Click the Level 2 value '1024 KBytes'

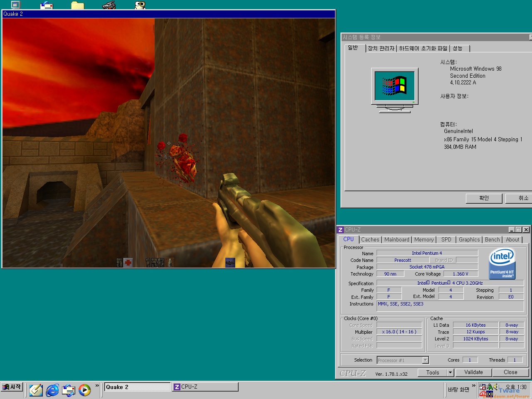tap(475, 339)
